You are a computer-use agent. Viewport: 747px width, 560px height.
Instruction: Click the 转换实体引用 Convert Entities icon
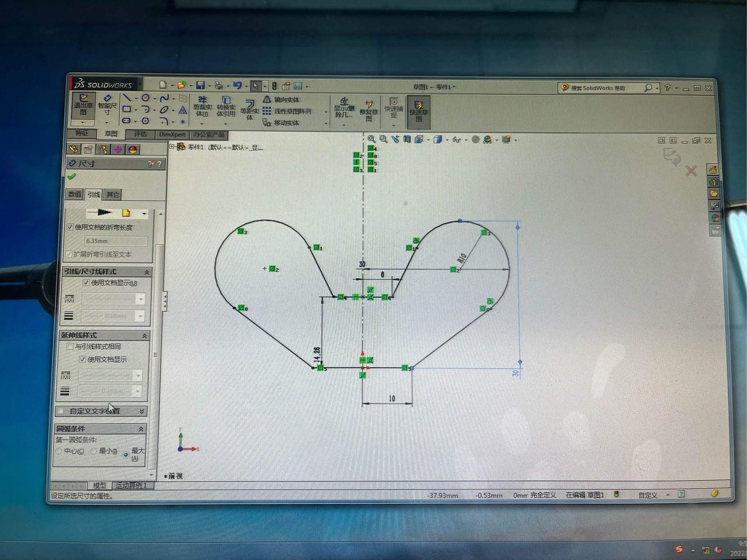pyautogui.click(x=226, y=106)
